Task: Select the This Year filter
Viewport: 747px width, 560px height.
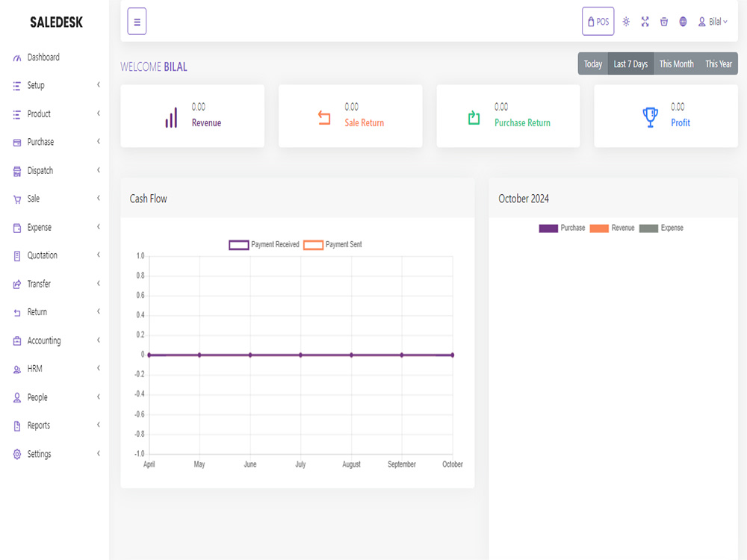Action: 719,63
